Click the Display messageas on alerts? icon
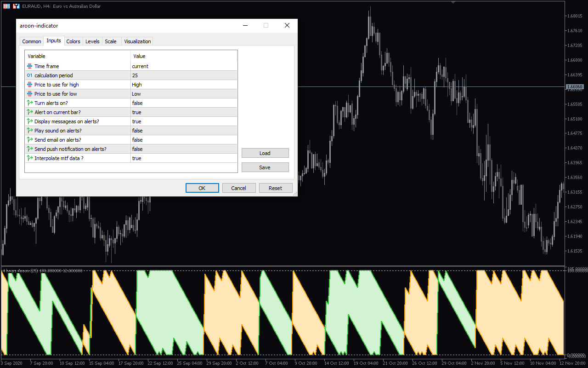Screen dimensions: 588x368 (x=30, y=121)
